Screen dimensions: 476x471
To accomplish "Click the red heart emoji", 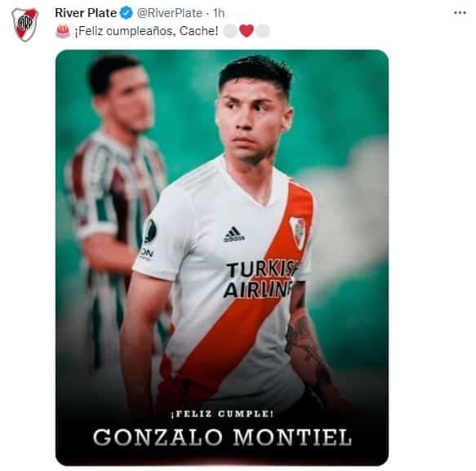I will (x=247, y=31).
